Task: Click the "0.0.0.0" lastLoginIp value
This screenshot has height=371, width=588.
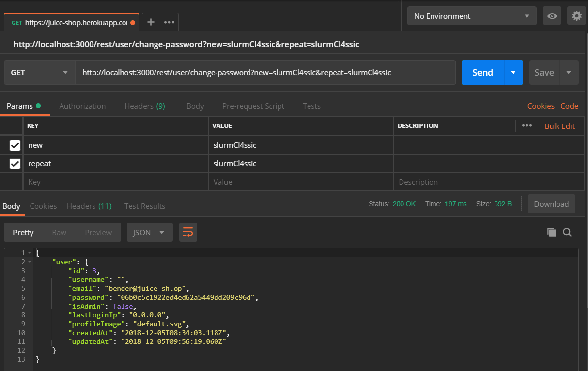Action: click(x=148, y=315)
